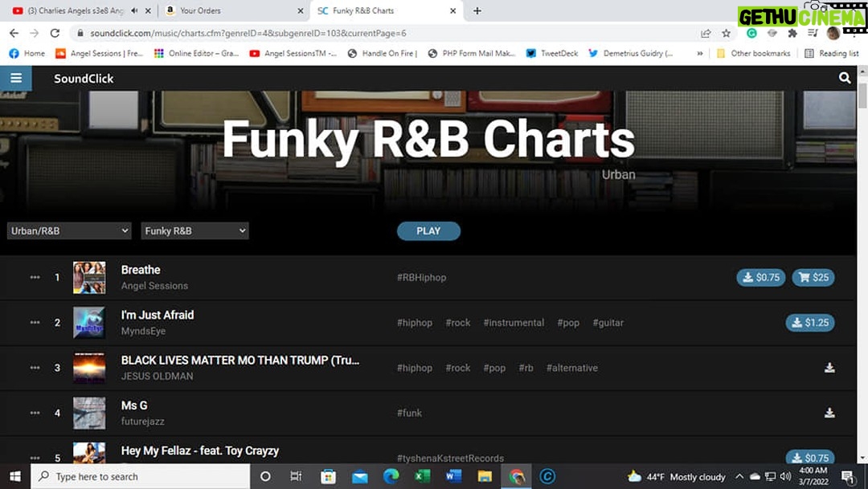The image size is (868, 489).
Task: Click #alternative tag on track 3
Action: 572,367
